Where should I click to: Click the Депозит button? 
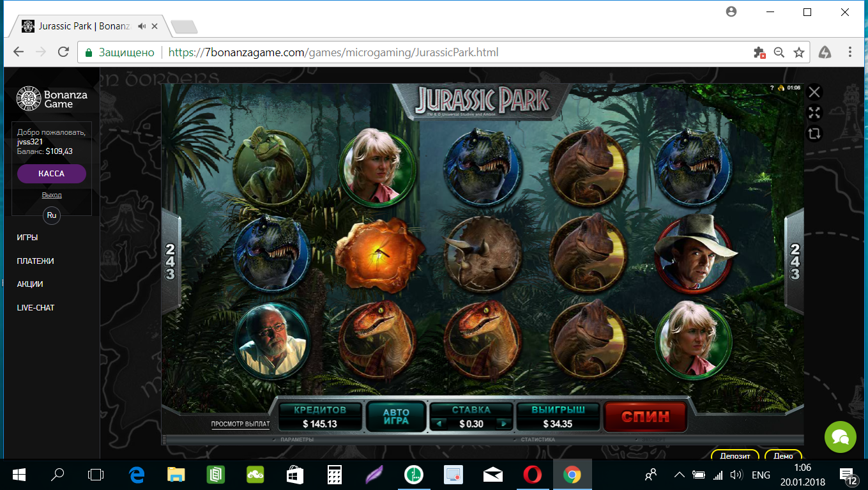coord(735,456)
